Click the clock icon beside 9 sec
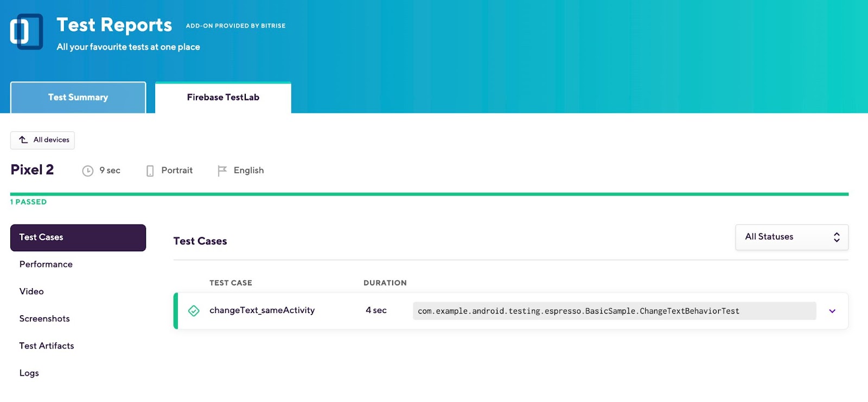Image resolution: width=868 pixels, height=402 pixels. pyautogui.click(x=88, y=171)
